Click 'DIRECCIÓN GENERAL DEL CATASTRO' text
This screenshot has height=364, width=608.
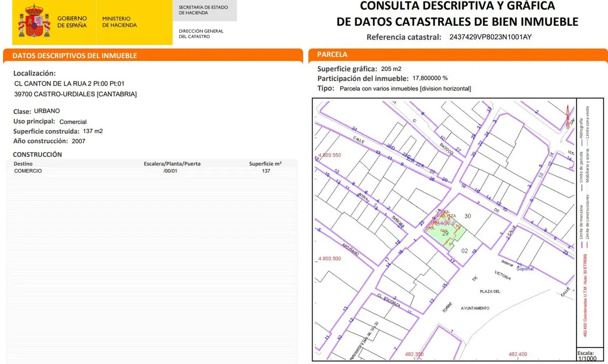tap(201, 34)
